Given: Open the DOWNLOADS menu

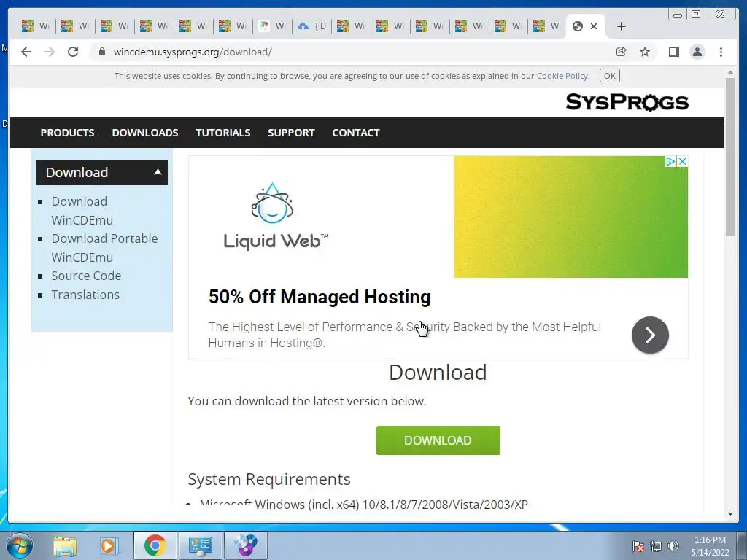Looking at the screenshot, I should [145, 133].
